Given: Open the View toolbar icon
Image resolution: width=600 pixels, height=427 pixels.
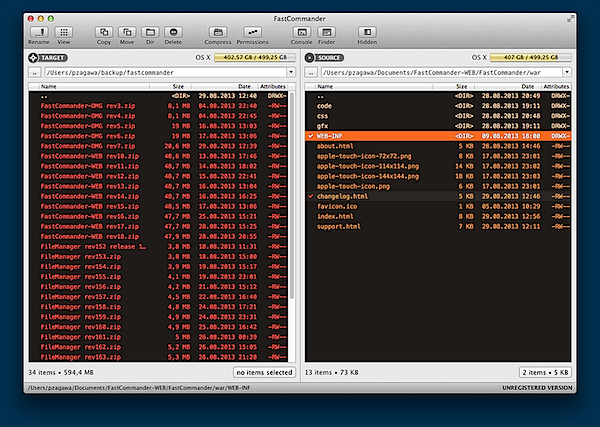Looking at the screenshot, I should (64, 32).
